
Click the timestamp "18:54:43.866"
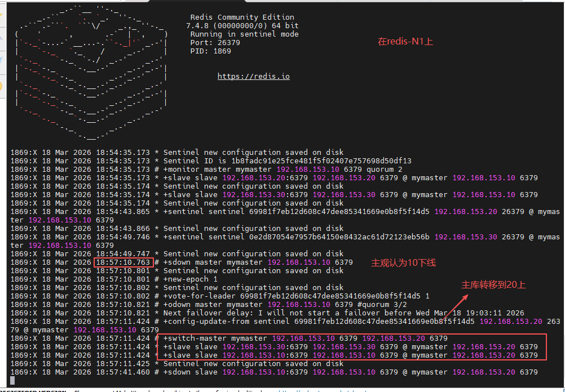[122, 229]
